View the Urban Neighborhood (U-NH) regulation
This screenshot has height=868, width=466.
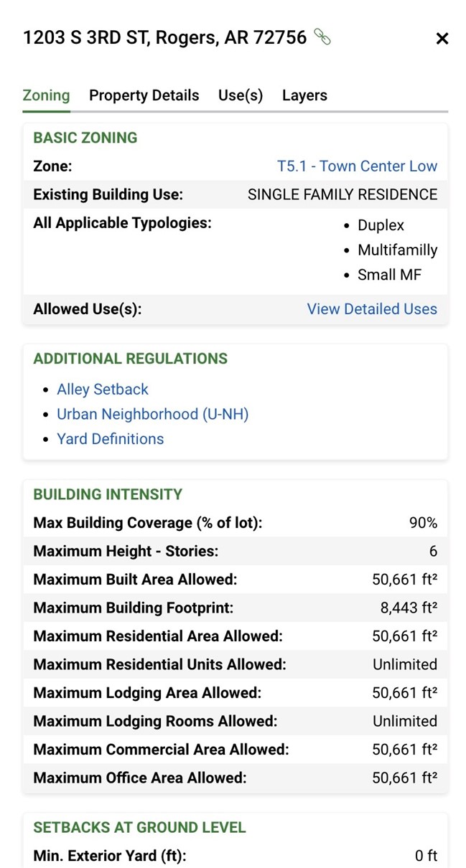coord(153,414)
